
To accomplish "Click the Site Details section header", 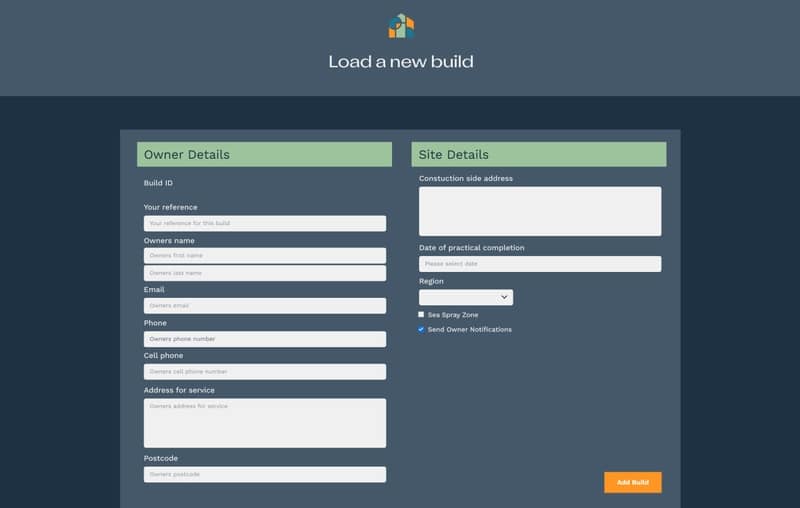I will (539, 154).
